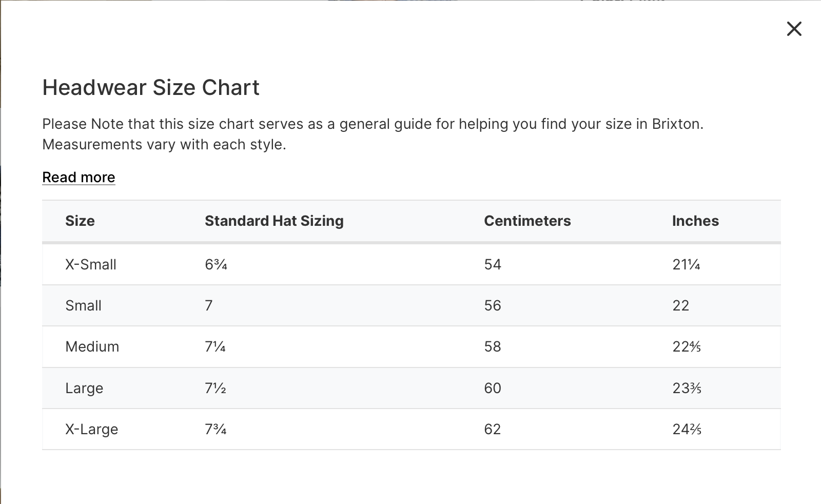Click the 6¾ hat sizing value
Viewport: 821px width, 504px height.
[216, 264]
